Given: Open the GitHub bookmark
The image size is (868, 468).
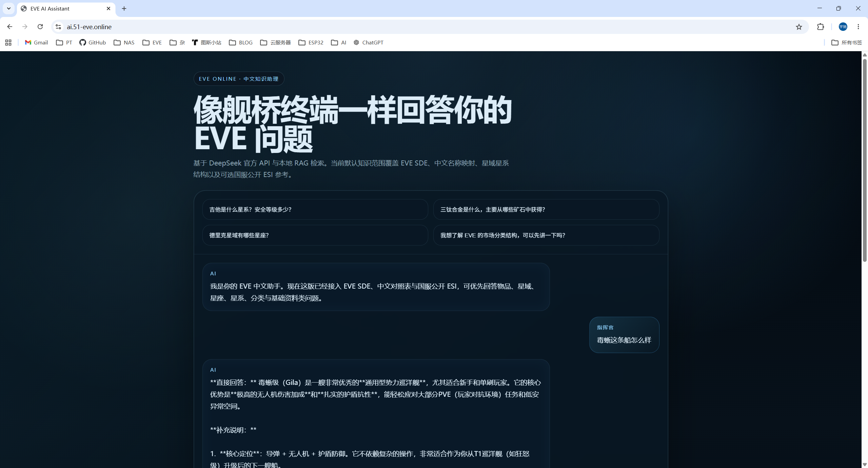Looking at the screenshot, I should 93,42.
